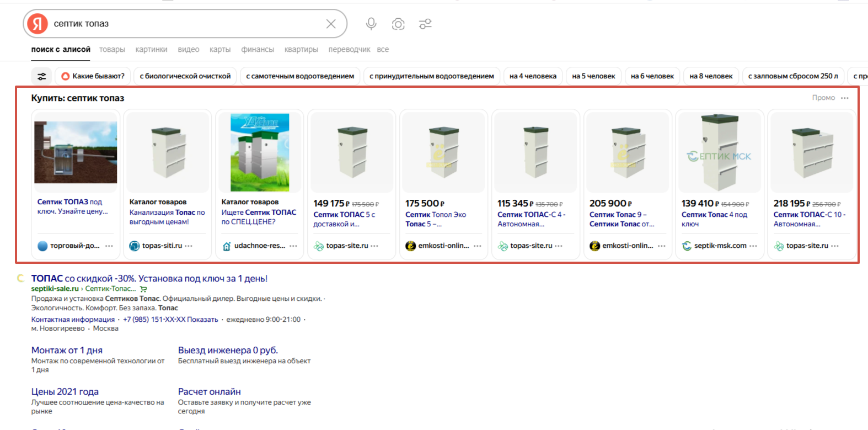Go to the 'финансы' tab
The width and height of the screenshot is (868, 430).
(x=258, y=49)
